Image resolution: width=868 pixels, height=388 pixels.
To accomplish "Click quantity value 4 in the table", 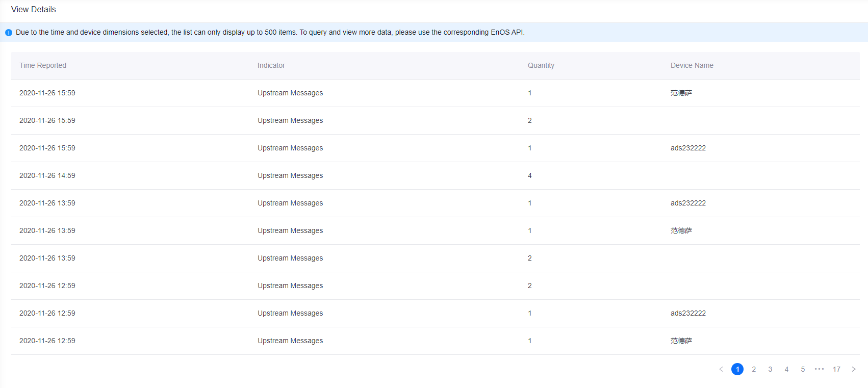I will [x=530, y=175].
